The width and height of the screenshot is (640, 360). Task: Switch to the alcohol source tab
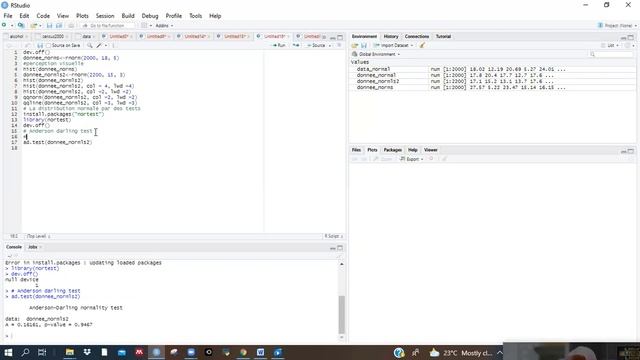tap(16, 36)
